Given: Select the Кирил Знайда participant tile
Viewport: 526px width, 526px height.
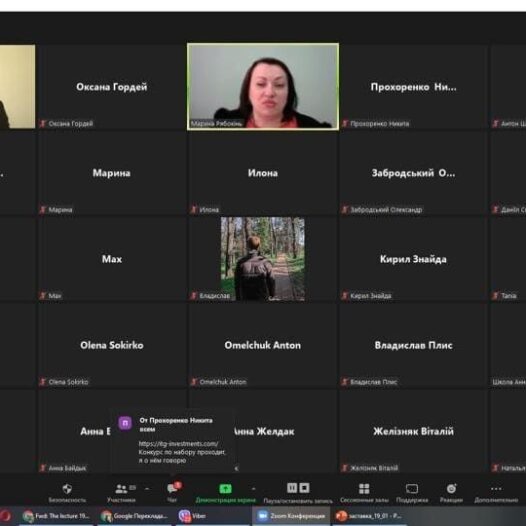Looking at the screenshot, I should point(413,259).
